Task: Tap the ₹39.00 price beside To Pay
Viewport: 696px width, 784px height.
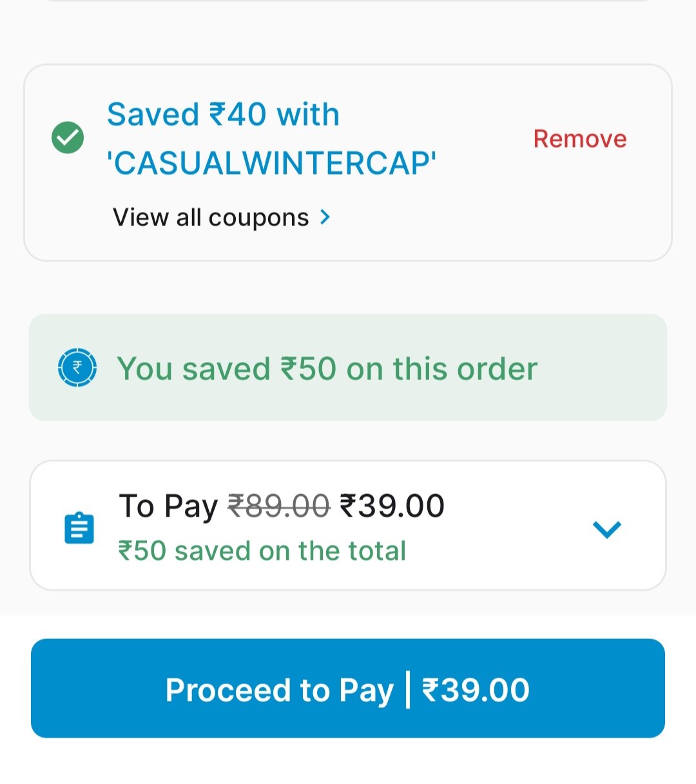Action: (392, 506)
